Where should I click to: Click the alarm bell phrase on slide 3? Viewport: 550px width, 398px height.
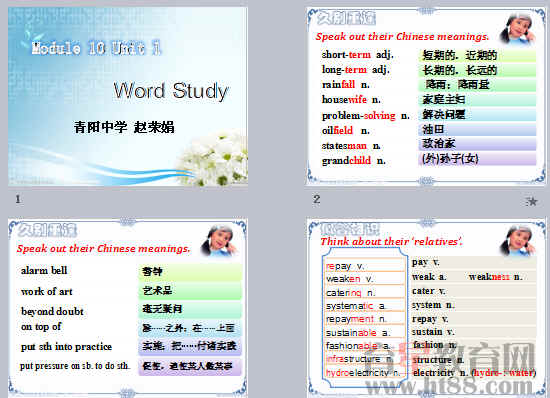pyautogui.click(x=44, y=270)
